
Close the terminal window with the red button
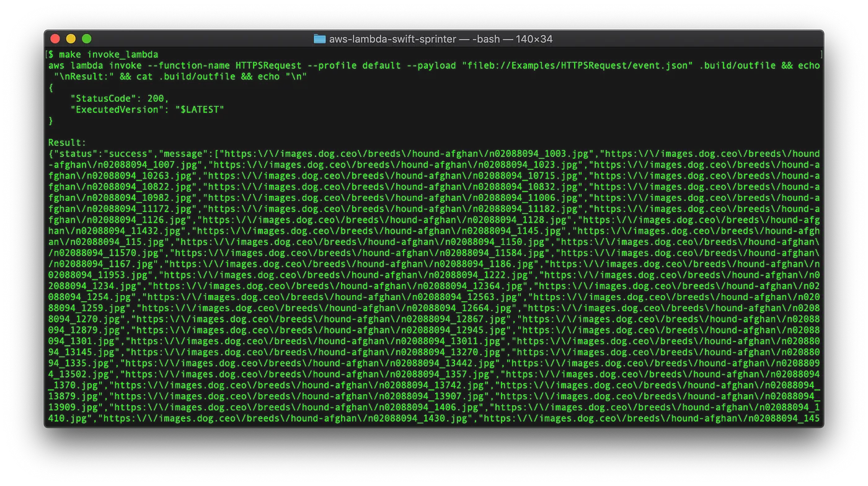click(55, 38)
